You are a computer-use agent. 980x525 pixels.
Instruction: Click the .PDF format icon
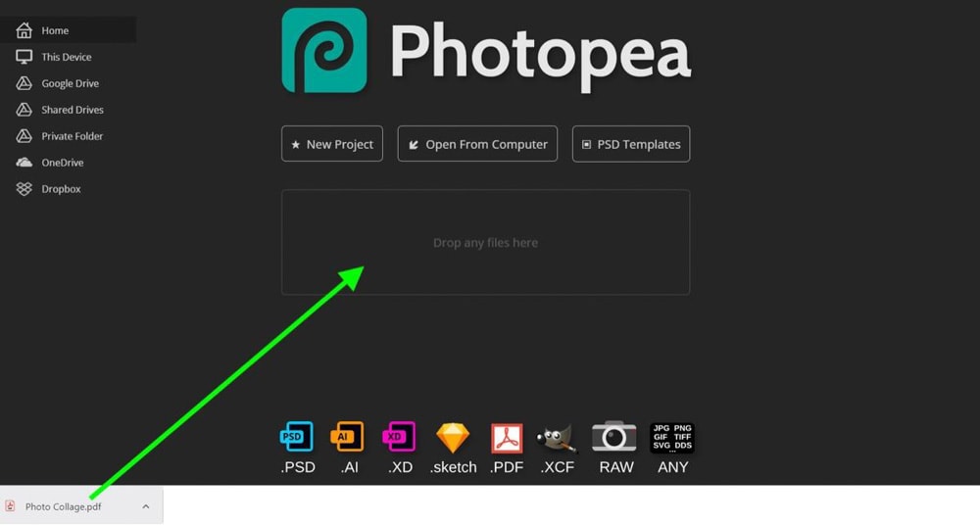[507, 438]
